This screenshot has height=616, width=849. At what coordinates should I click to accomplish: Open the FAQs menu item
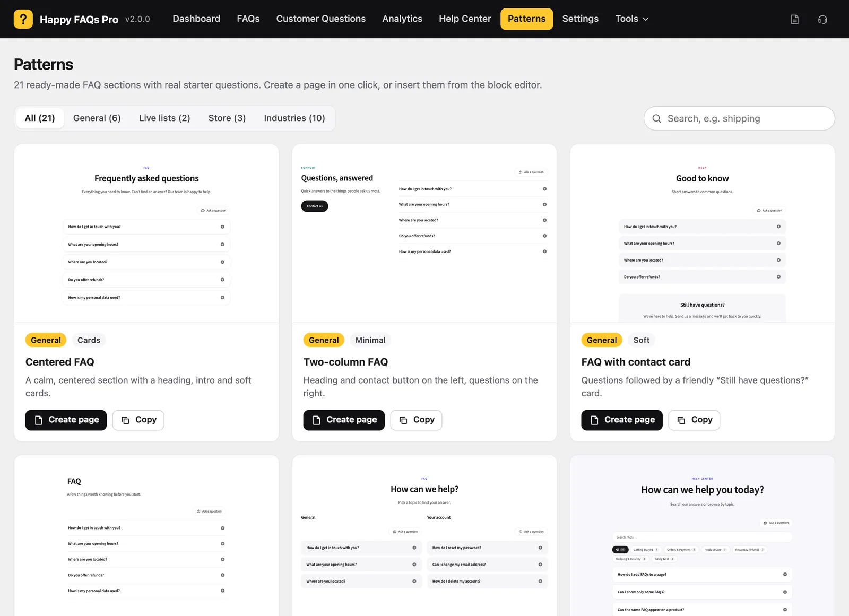pyautogui.click(x=248, y=19)
